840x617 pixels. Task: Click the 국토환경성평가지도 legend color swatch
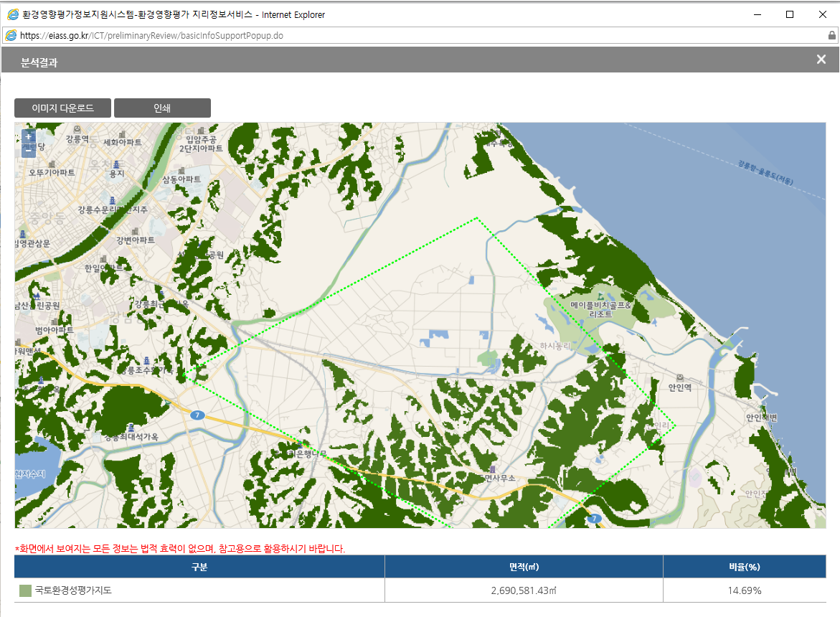pyautogui.click(x=26, y=590)
